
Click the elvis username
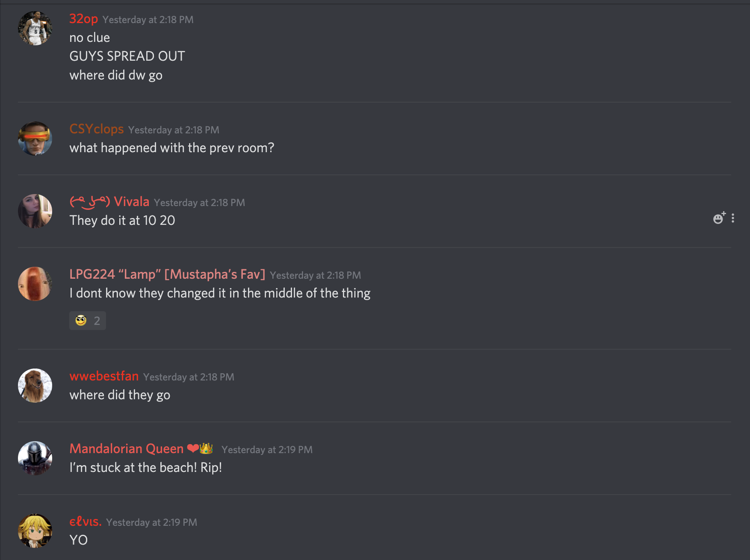click(x=86, y=522)
